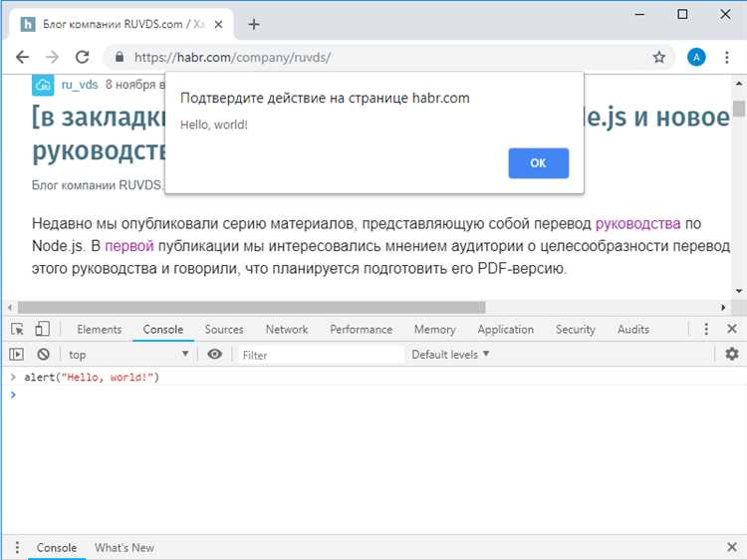The height and width of the screenshot is (560, 747).
Task: Open the 'top' context dropdown
Action: click(128, 354)
